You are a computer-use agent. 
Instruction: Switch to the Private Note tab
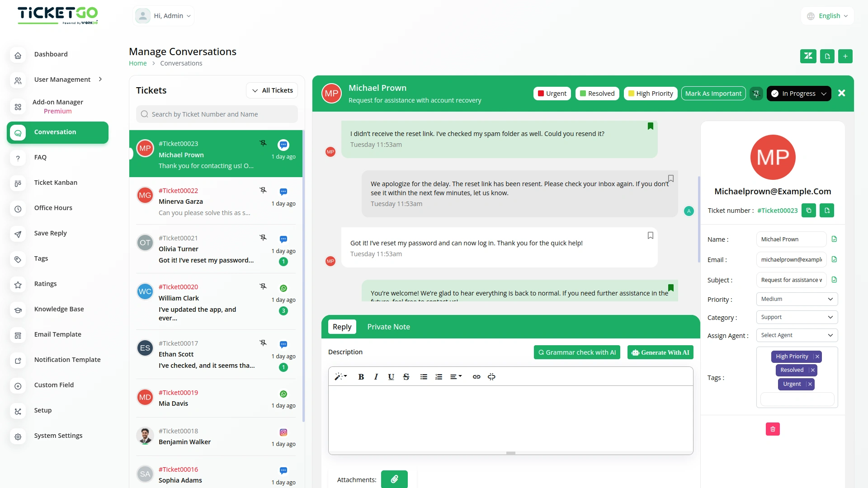coord(388,326)
